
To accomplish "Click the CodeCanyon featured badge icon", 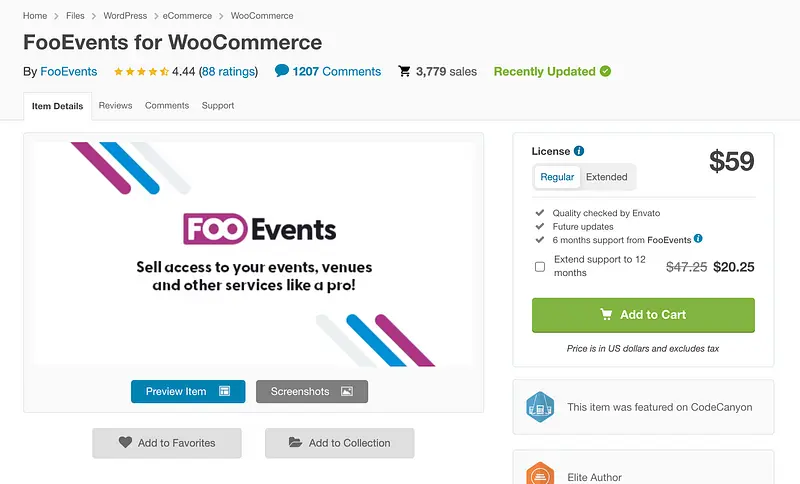I will coord(540,407).
